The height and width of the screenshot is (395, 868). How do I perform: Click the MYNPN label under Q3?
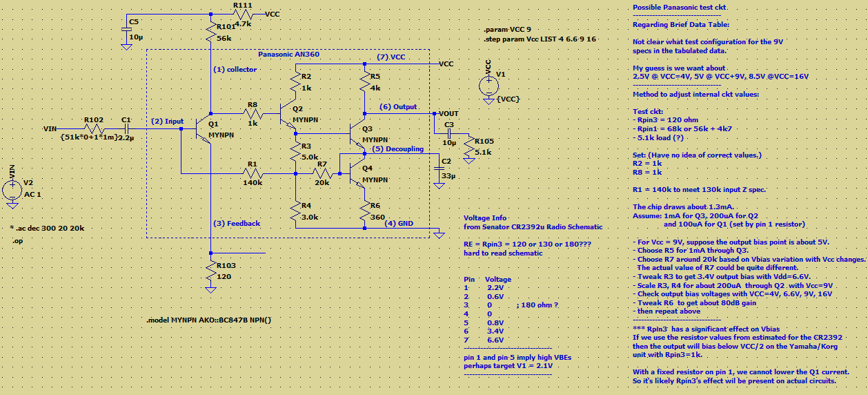pos(375,139)
